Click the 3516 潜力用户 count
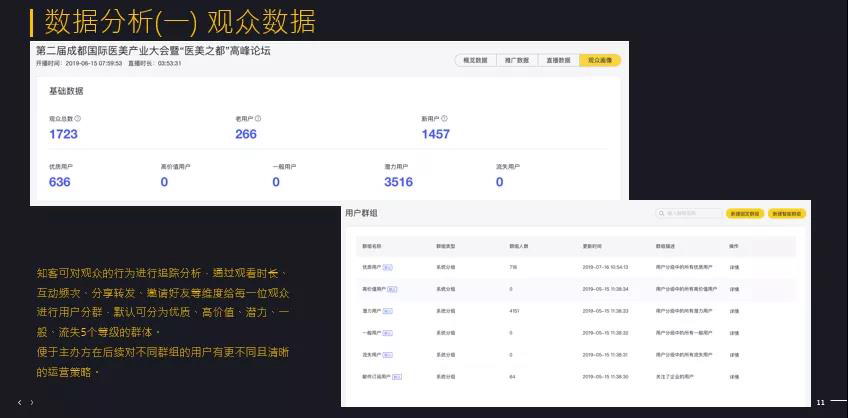 tap(398, 182)
